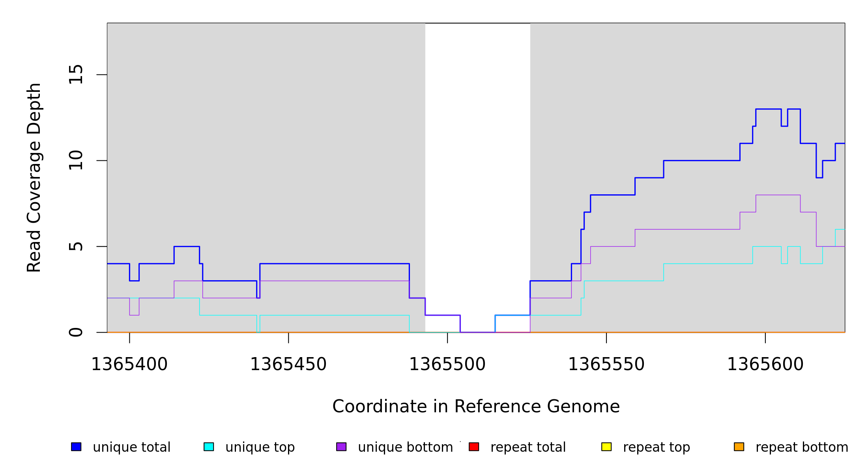The image size is (868, 473).
Task: Click the "repeat top" legend text
Action: 657,447
